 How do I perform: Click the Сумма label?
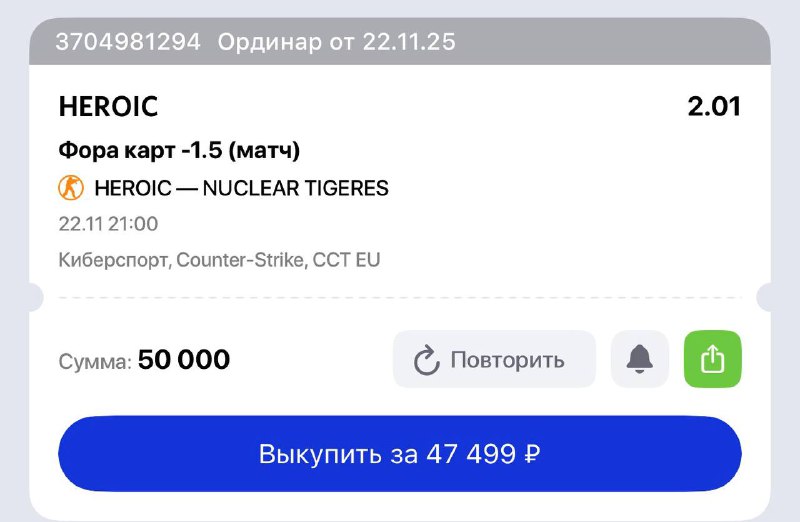click(95, 361)
